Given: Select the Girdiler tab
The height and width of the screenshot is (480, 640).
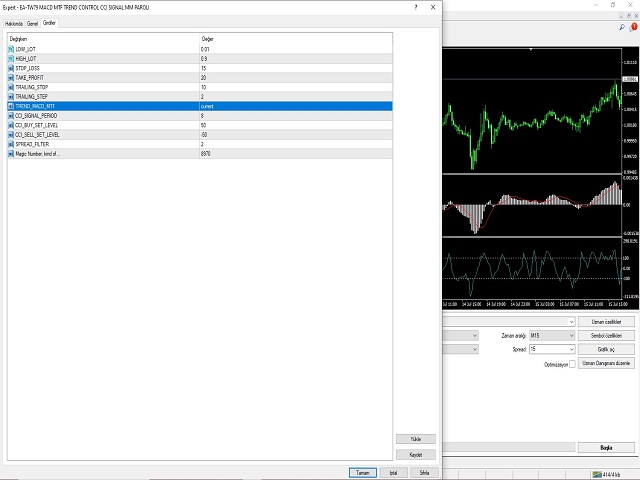Looking at the screenshot, I should tap(49, 23).
